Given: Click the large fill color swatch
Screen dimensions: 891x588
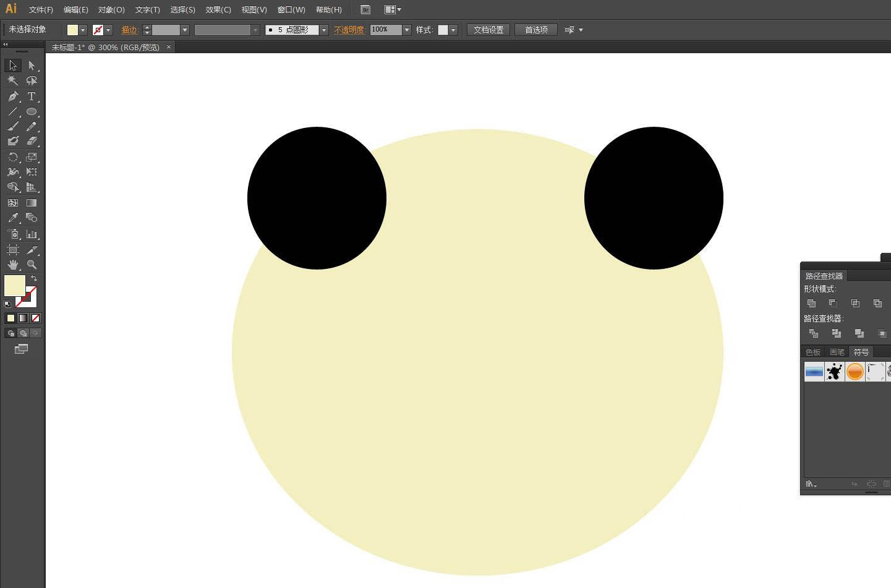Looking at the screenshot, I should click(x=15, y=286).
